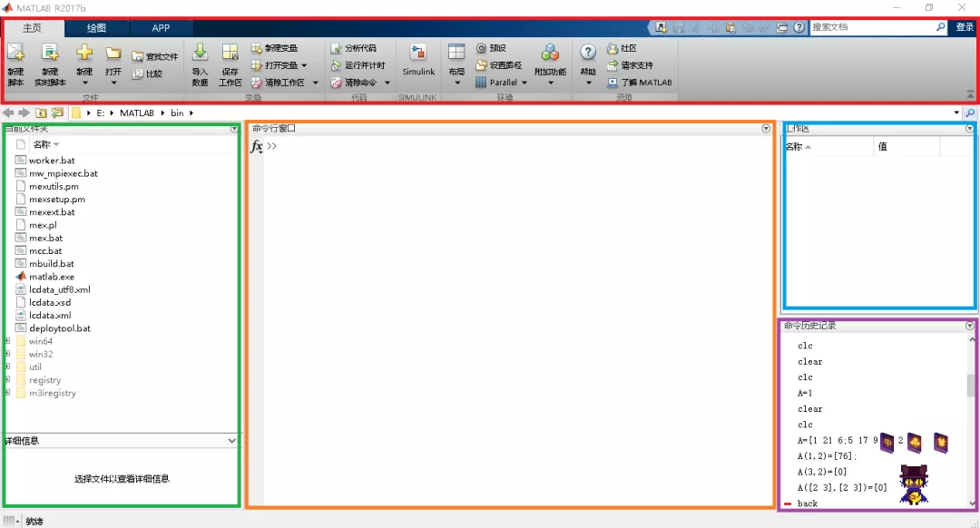Expand the arrow beside 清除命令
The height and width of the screenshot is (528, 980).
[x=387, y=83]
